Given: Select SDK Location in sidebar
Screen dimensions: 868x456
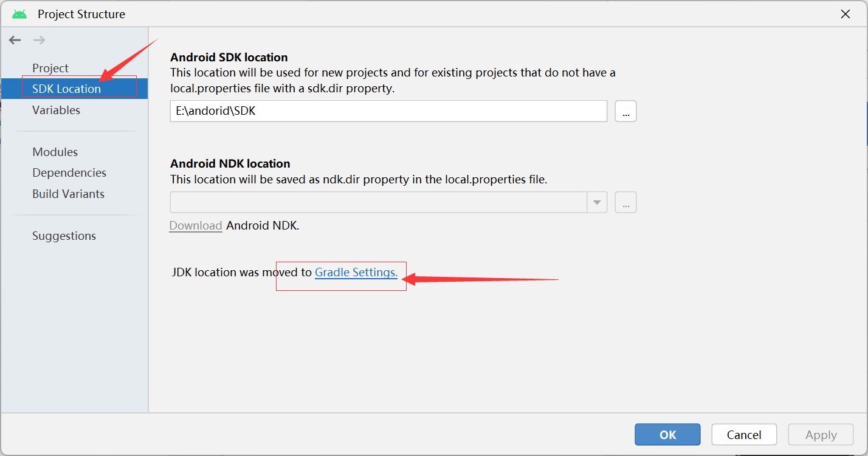Looking at the screenshot, I should [x=74, y=89].
